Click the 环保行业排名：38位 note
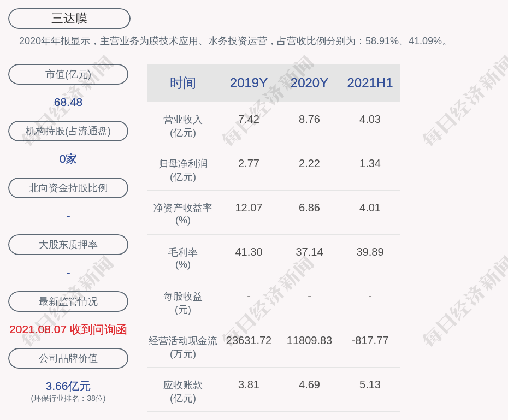Screen dimensions: 508x420 (68, 398)
